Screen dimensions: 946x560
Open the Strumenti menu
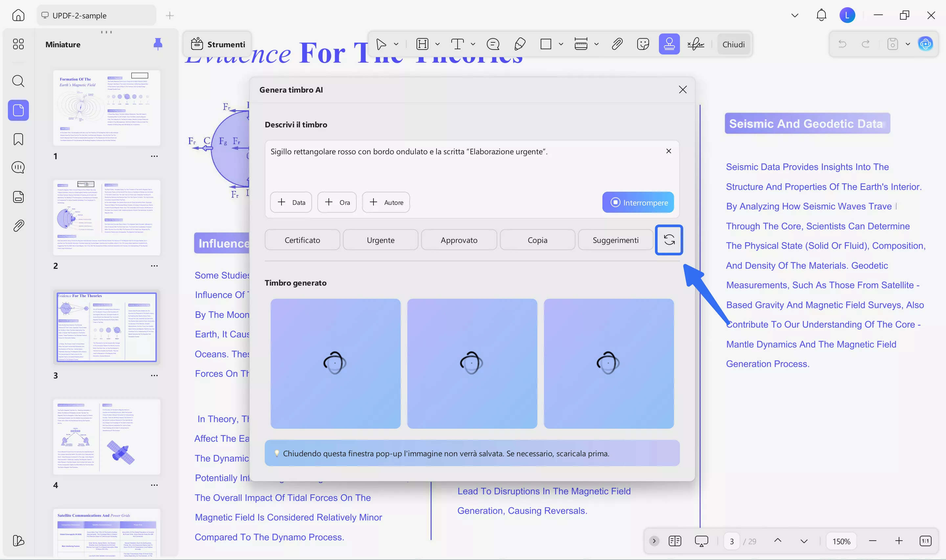click(x=218, y=44)
